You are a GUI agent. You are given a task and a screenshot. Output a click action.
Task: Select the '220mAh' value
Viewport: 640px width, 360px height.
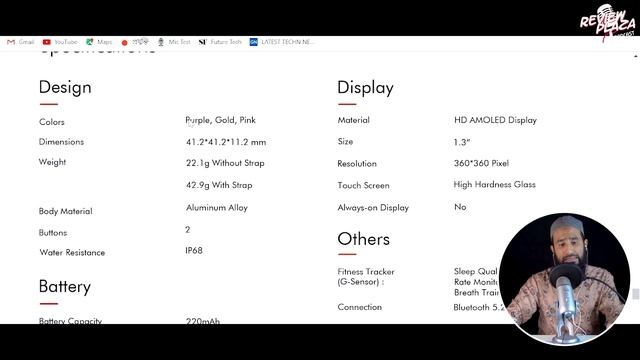coord(202,321)
